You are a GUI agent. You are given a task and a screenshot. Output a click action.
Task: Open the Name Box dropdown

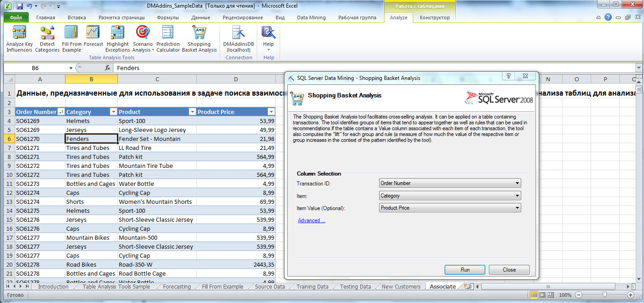[x=71, y=68]
